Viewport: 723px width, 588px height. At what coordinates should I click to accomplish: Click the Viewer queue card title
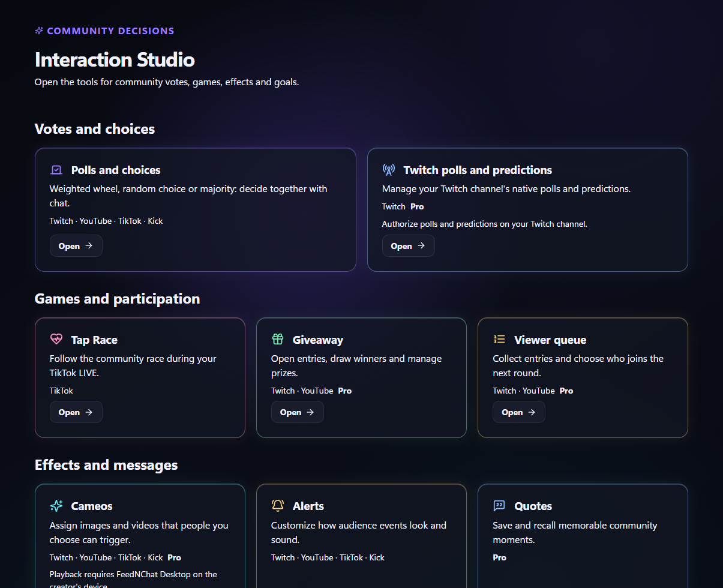(550, 340)
